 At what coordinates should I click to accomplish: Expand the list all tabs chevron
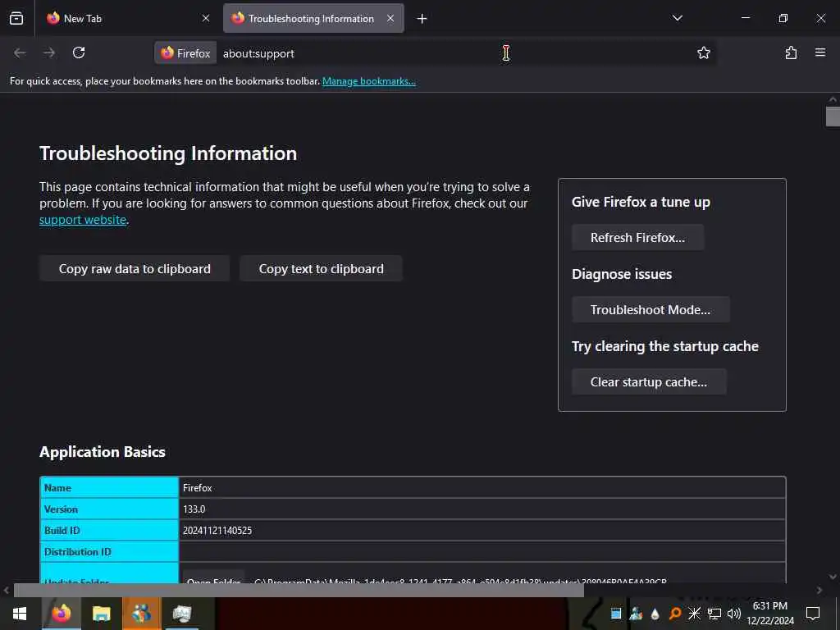click(677, 18)
